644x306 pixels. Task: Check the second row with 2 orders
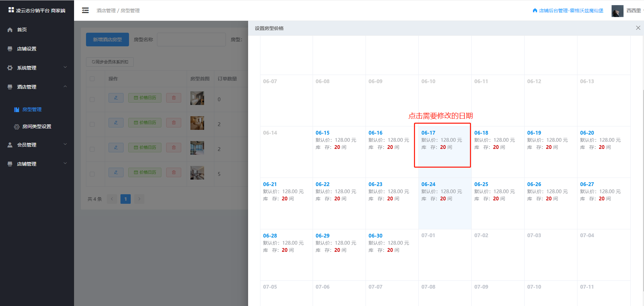92,149
